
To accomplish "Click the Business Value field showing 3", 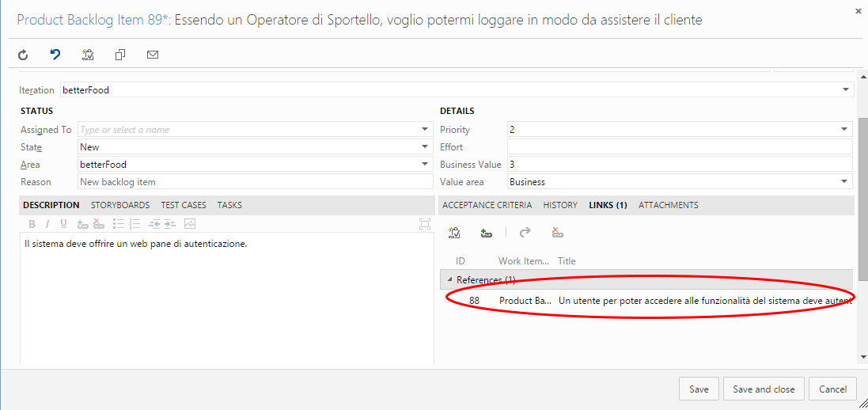I will (680, 164).
